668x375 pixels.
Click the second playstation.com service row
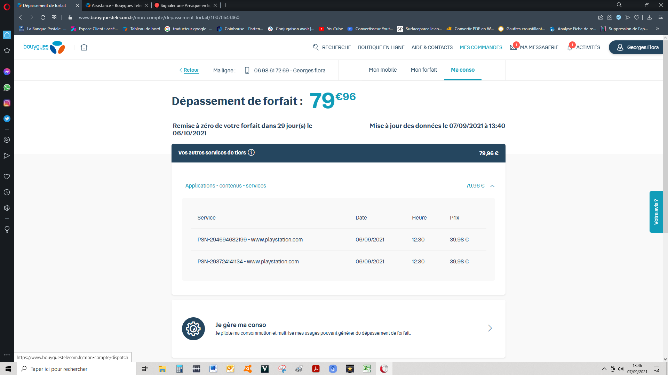[x=338, y=261]
